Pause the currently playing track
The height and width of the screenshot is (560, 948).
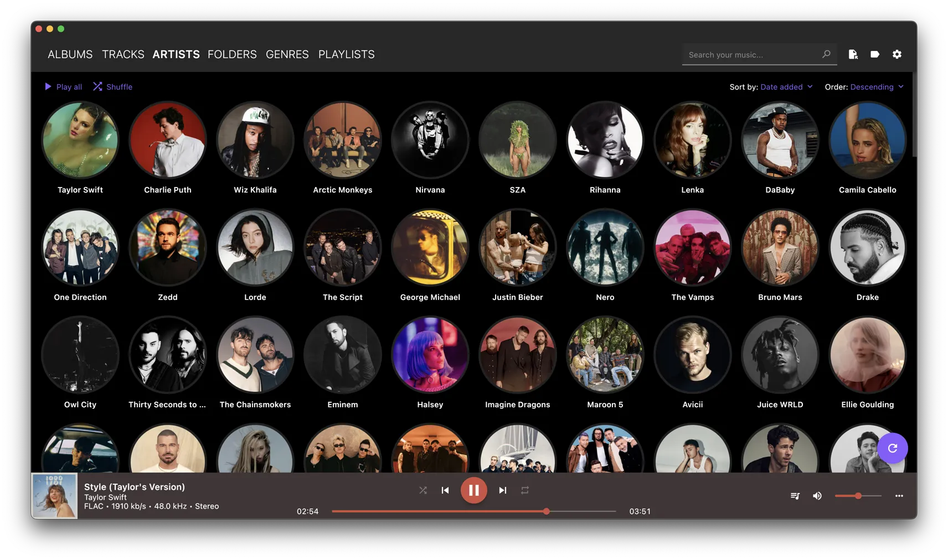click(x=473, y=490)
